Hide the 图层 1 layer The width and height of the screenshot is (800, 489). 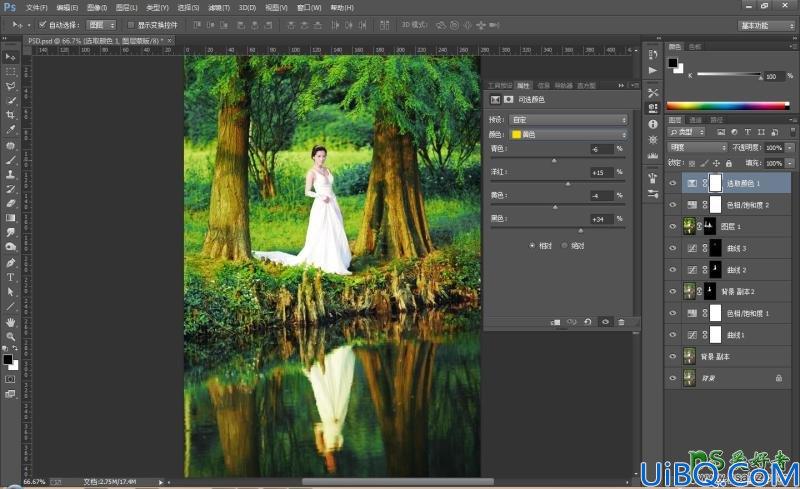672,226
